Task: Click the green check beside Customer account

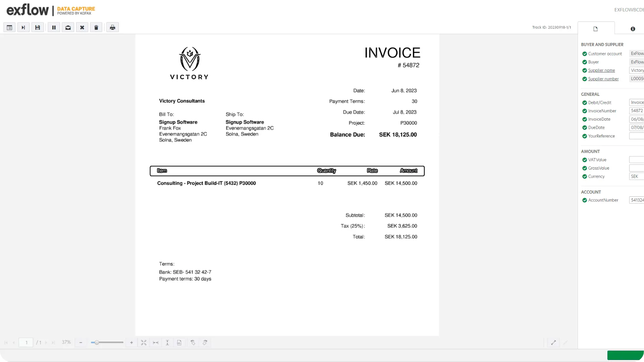Action: [x=585, y=54]
